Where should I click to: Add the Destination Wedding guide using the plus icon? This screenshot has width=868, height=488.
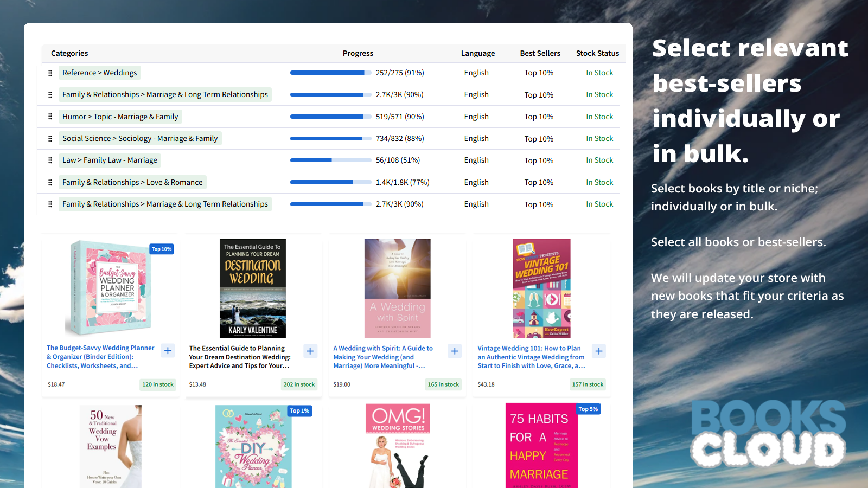point(310,351)
